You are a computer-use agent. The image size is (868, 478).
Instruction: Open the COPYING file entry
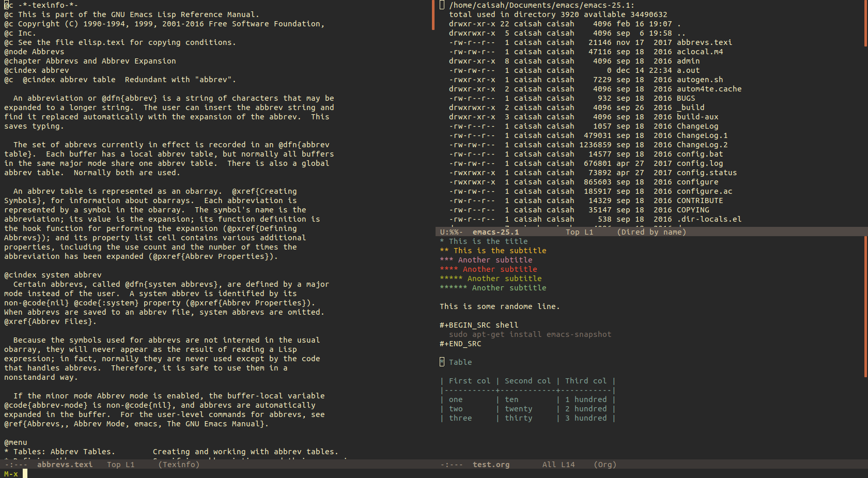click(x=693, y=210)
